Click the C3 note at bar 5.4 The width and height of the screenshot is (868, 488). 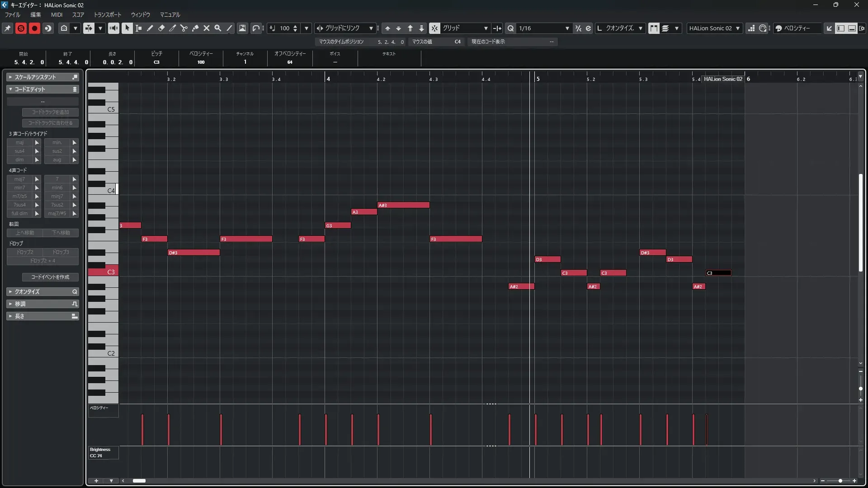718,273
